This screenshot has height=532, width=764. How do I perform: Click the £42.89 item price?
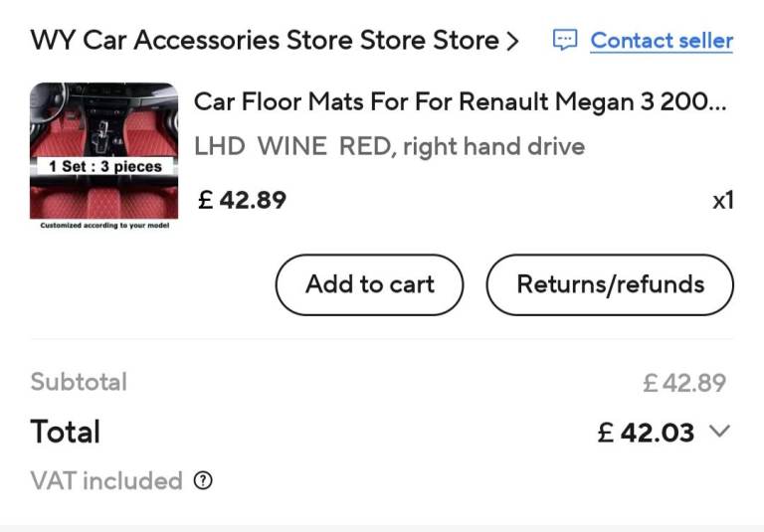tap(243, 200)
